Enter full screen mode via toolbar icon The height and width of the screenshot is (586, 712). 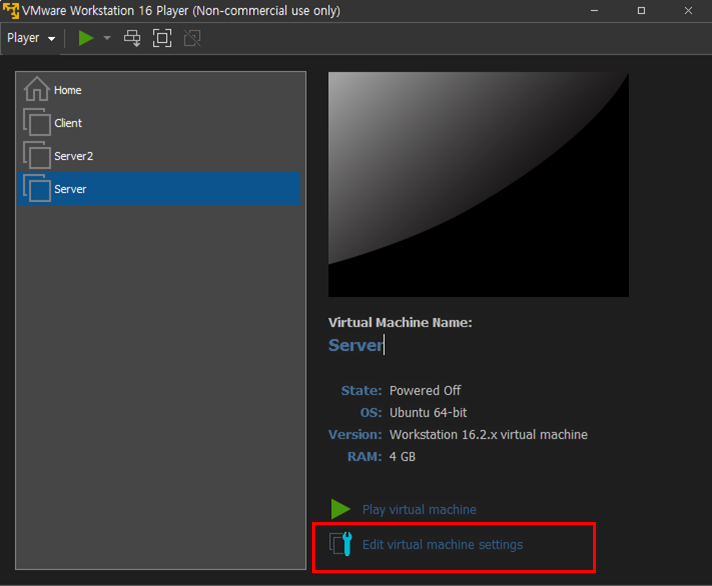tap(162, 38)
